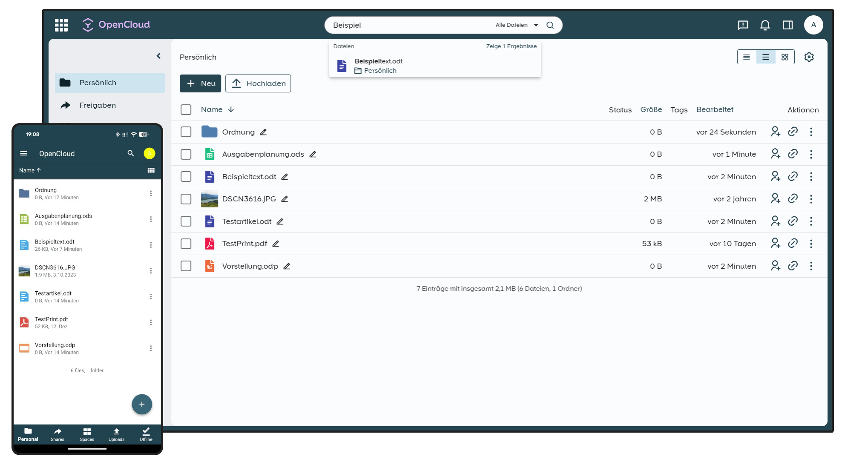
Task: Open the application switcher grid icon
Action: coord(61,25)
